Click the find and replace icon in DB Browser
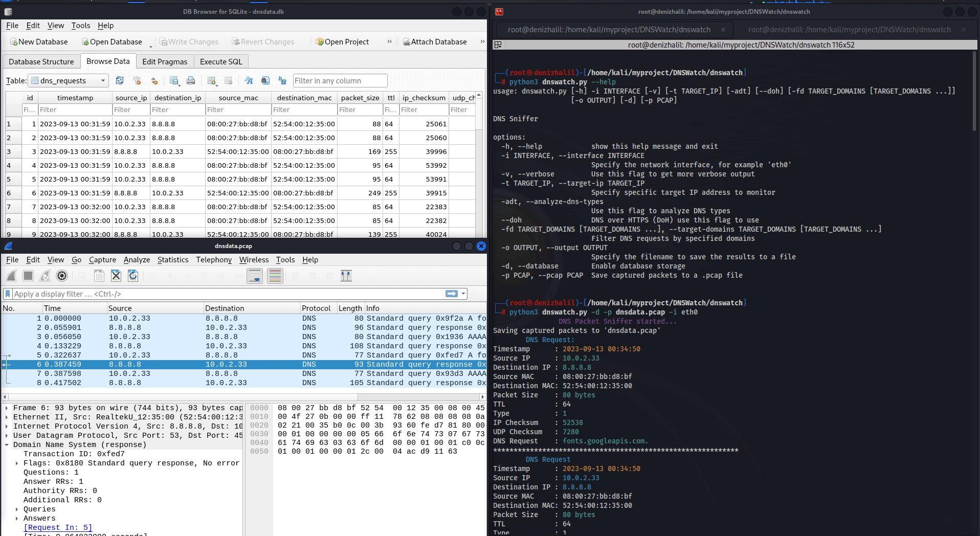 282,80
